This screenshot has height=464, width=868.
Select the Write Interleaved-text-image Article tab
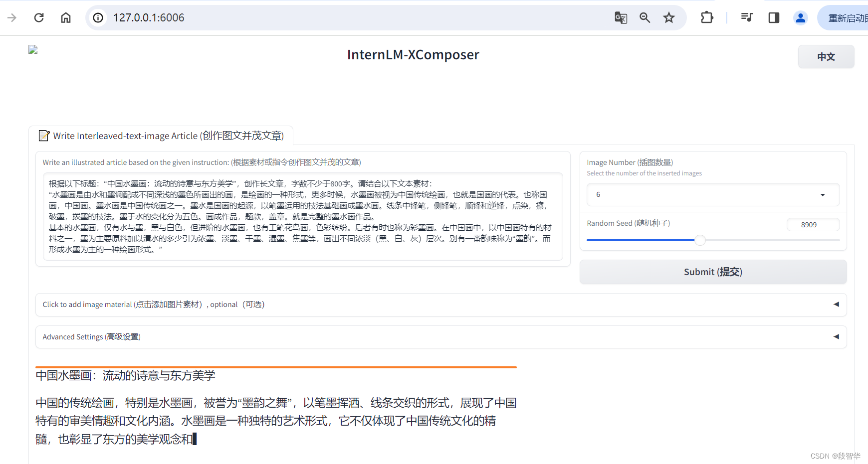[161, 136]
